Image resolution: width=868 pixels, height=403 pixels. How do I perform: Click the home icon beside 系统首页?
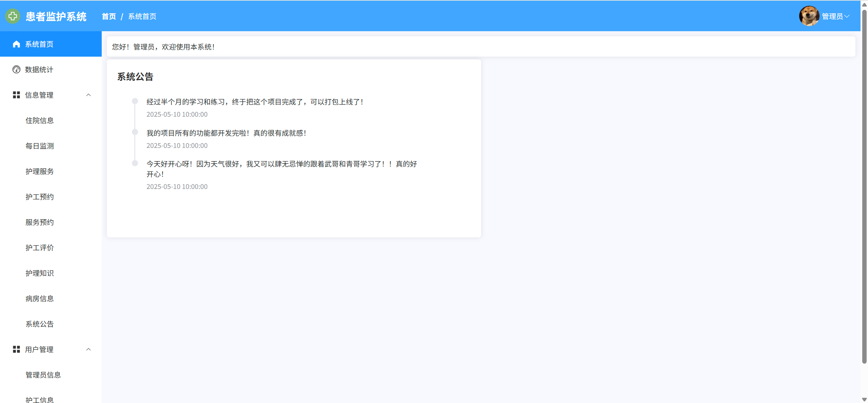16,44
